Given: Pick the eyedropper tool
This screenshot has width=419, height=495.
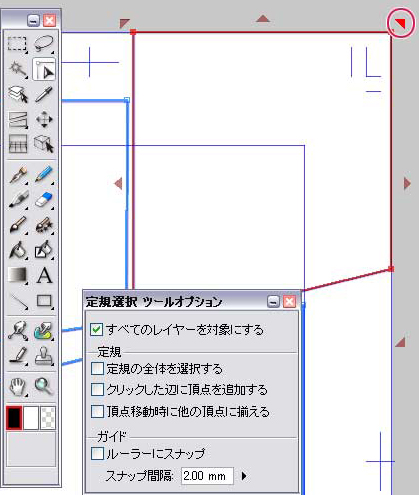Looking at the screenshot, I should (44, 94).
